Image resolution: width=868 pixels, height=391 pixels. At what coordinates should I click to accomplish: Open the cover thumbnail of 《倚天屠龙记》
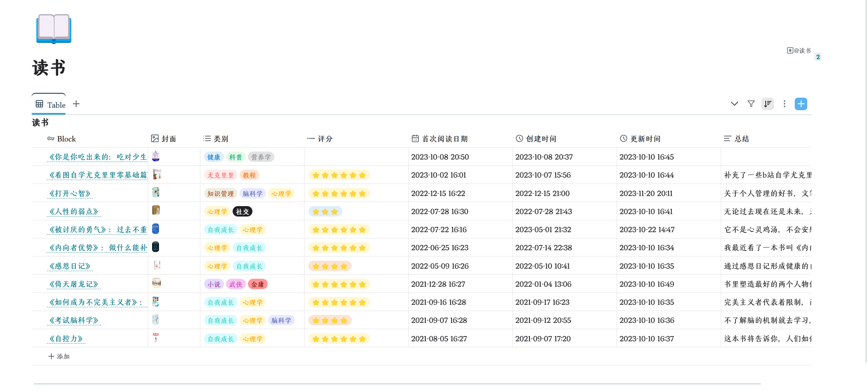pos(156,283)
